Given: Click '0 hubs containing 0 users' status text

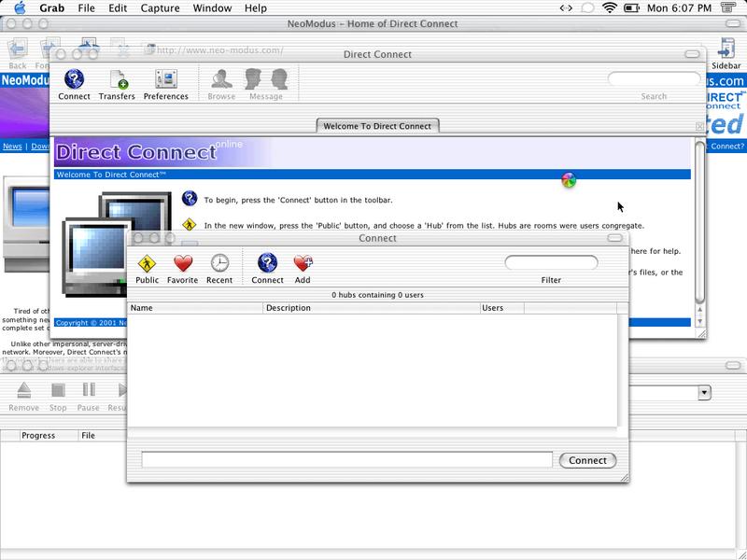Looking at the screenshot, I should click(x=378, y=295).
